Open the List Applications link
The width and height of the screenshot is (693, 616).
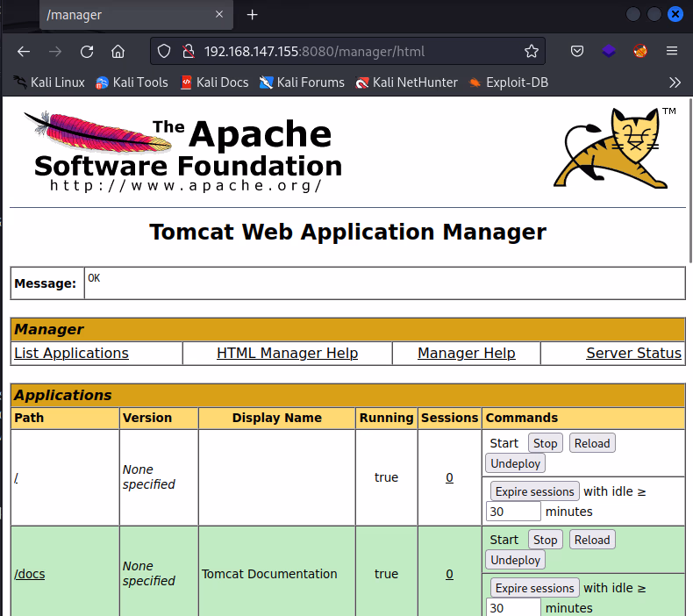[x=71, y=353]
